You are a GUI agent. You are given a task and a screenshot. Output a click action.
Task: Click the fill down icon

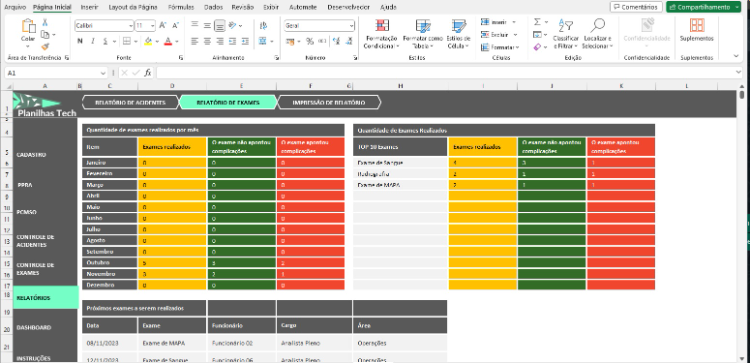coord(537,34)
